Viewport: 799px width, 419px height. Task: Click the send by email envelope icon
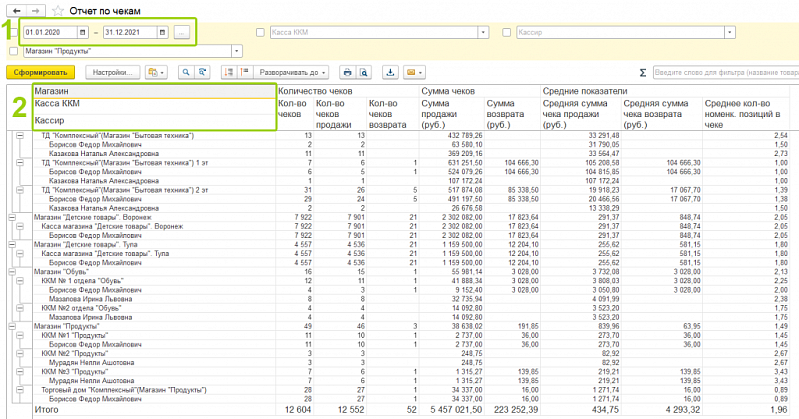[x=412, y=73]
